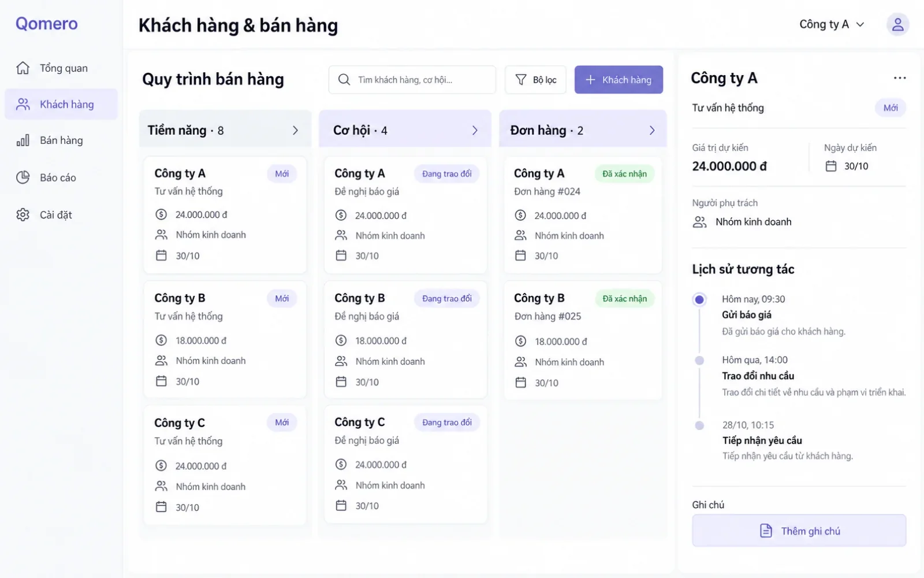Open Bán hàng in the sidebar

click(61, 140)
